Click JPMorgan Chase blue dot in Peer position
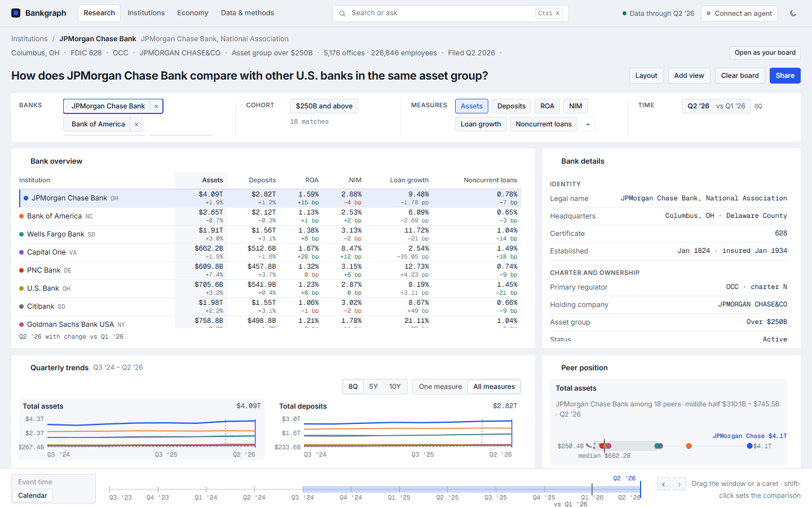This screenshot has height=508, width=812. click(749, 446)
